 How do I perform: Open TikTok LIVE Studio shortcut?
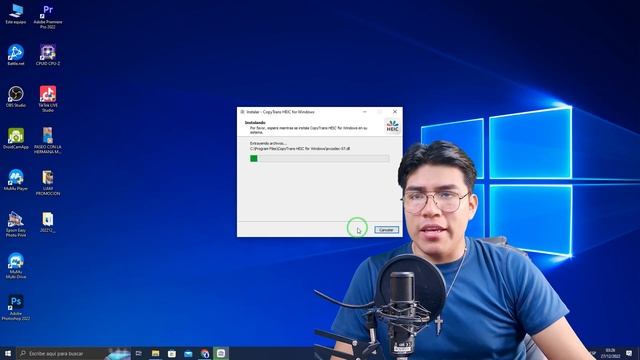coord(48,99)
